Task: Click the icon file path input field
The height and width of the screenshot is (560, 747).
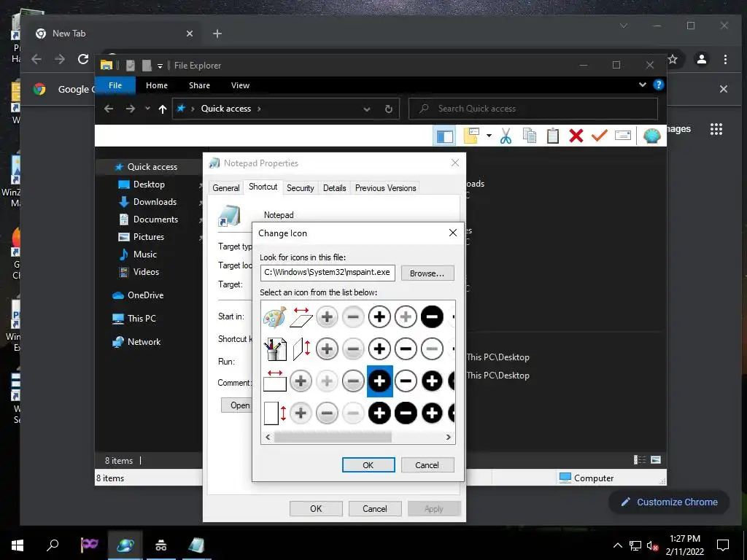Action: pyautogui.click(x=328, y=273)
